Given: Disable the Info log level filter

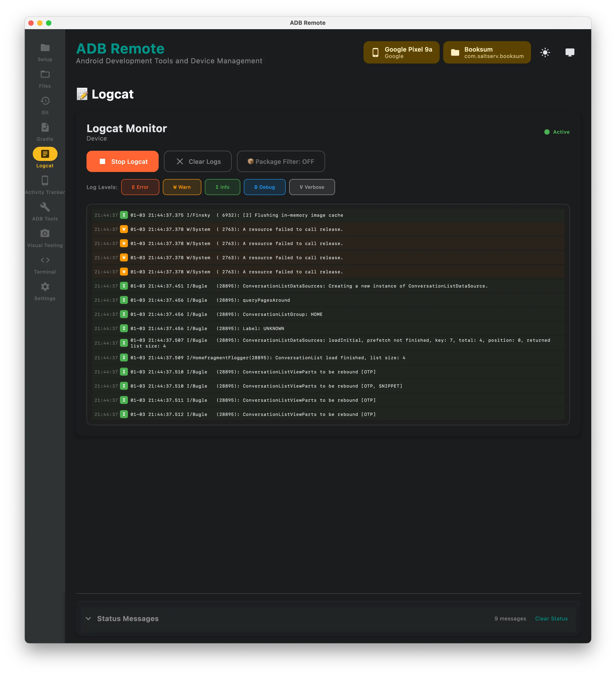Looking at the screenshot, I should [222, 187].
